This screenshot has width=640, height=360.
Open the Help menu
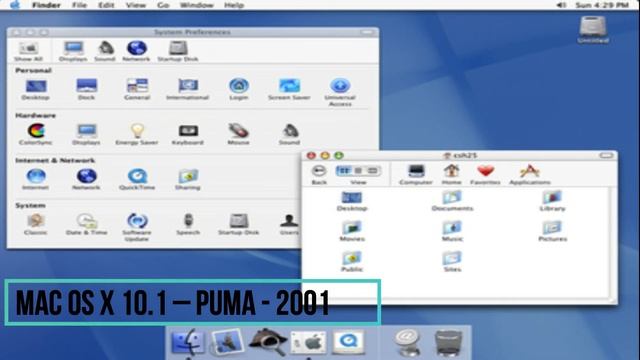[234, 5]
